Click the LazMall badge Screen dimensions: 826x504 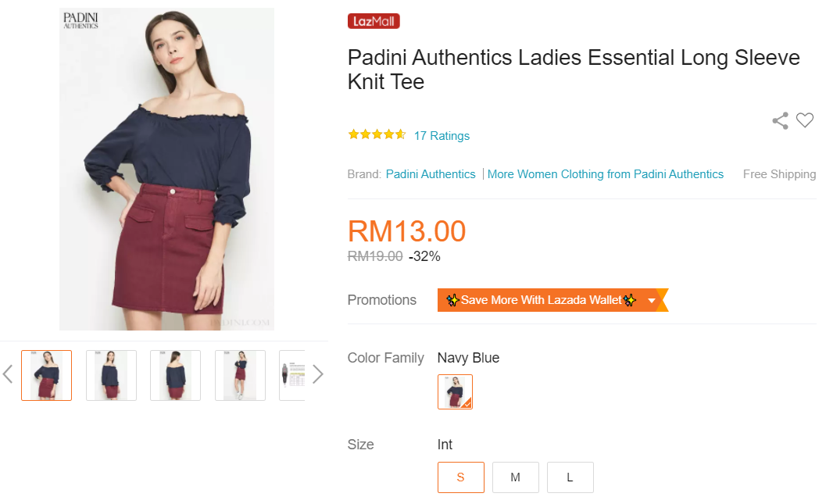pyautogui.click(x=374, y=21)
